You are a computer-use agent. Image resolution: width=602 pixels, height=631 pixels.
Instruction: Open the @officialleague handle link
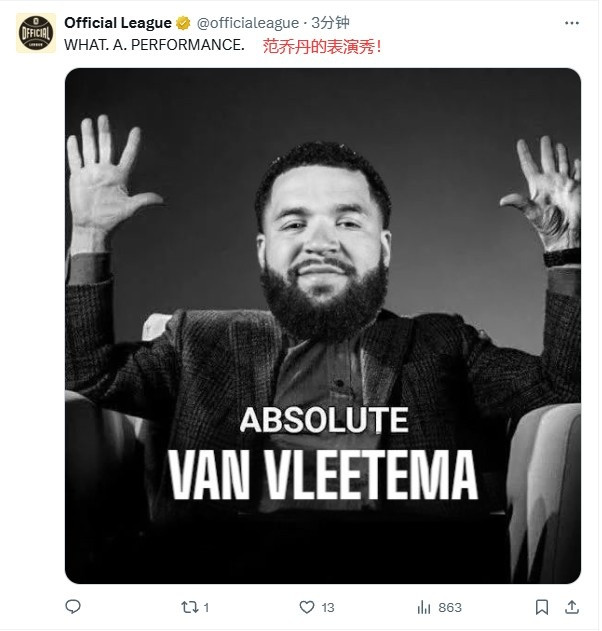click(x=246, y=23)
